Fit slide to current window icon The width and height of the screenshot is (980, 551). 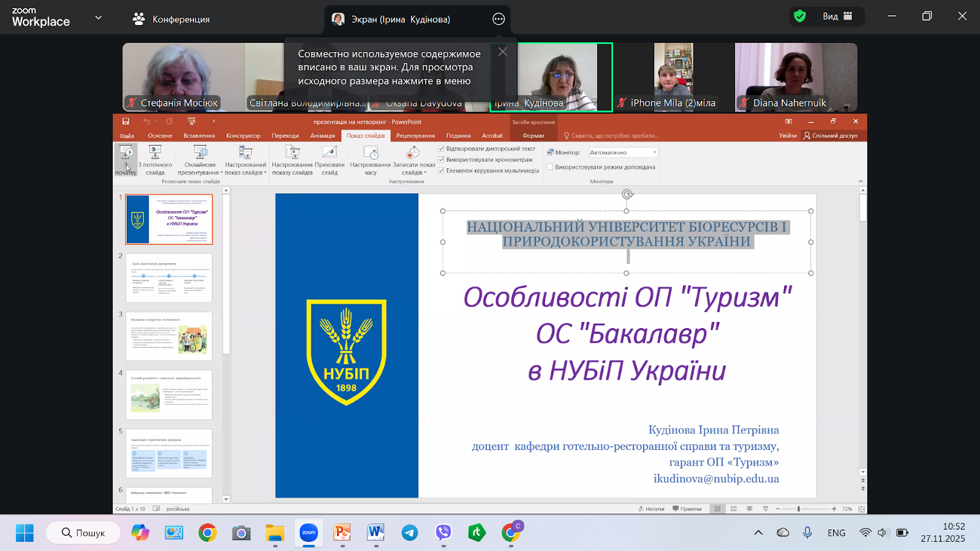[x=862, y=509]
